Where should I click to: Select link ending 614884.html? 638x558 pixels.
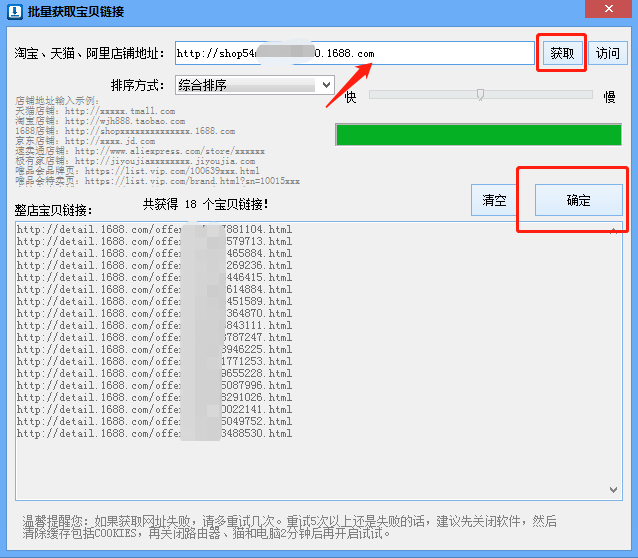coord(154,289)
